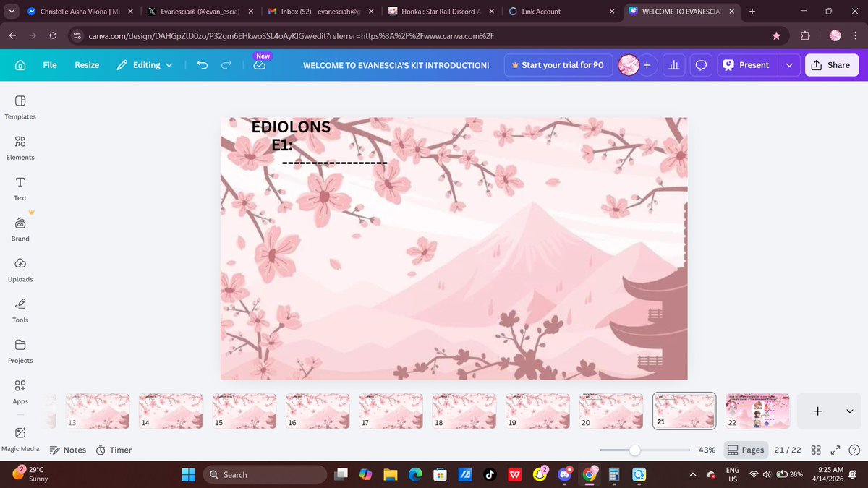Open the Timer tool
868x488 pixels.
coord(114,450)
